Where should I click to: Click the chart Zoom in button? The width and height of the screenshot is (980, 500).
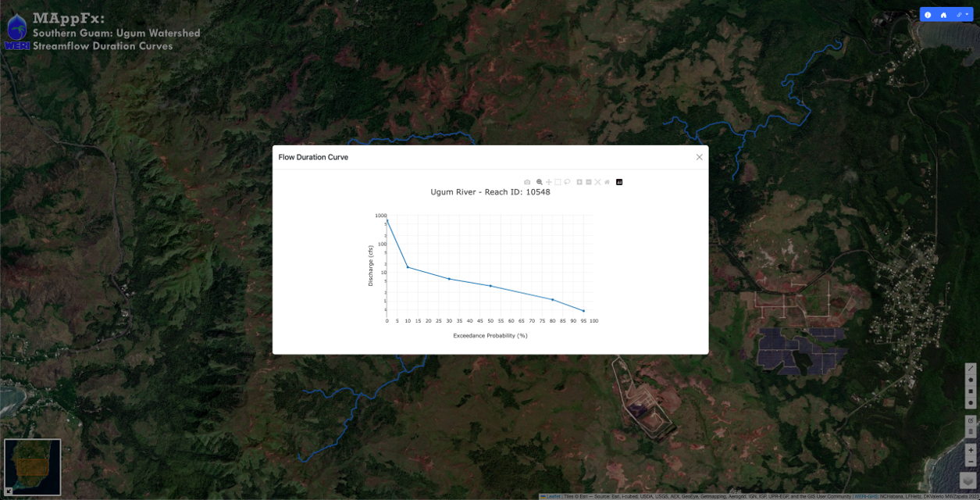pyautogui.click(x=579, y=182)
